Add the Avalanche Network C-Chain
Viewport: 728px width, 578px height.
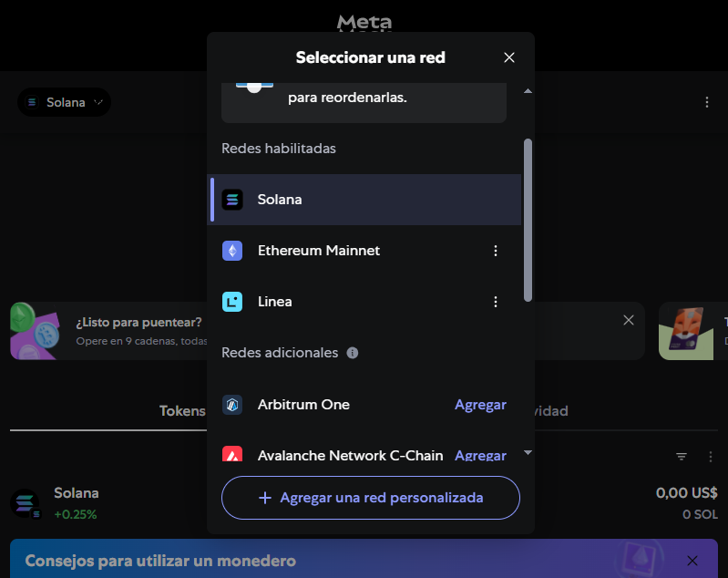click(480, 455)
